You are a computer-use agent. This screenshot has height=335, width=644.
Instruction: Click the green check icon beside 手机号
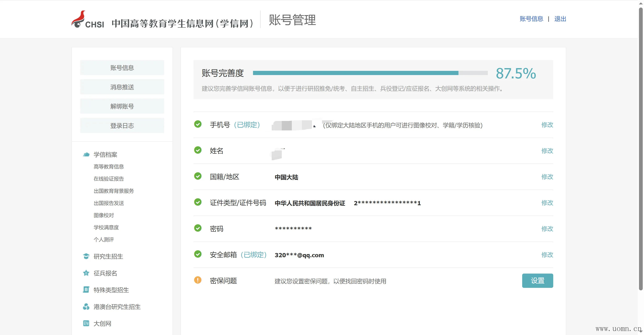coord(198,124)
